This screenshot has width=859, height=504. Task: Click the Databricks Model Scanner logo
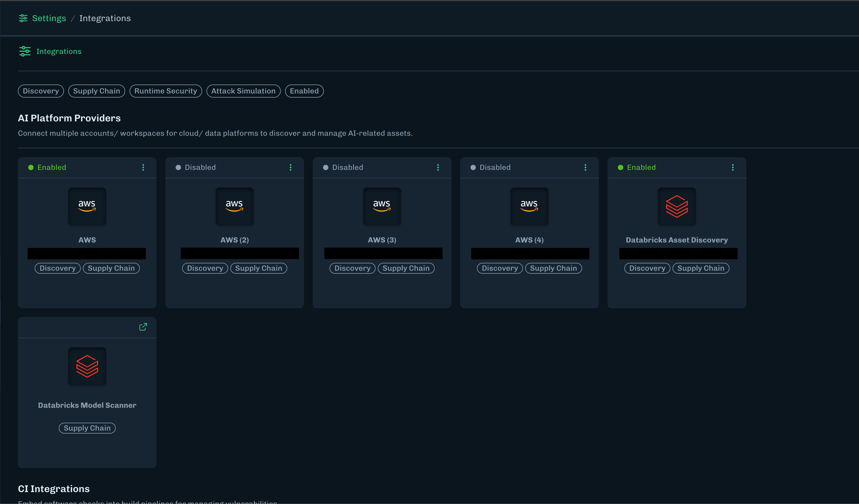tap(87, 366)
